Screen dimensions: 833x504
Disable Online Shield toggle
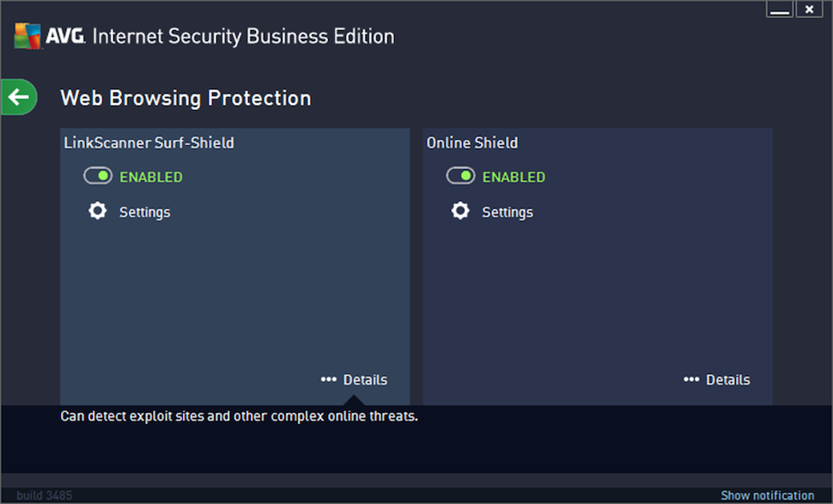[461, 175]
